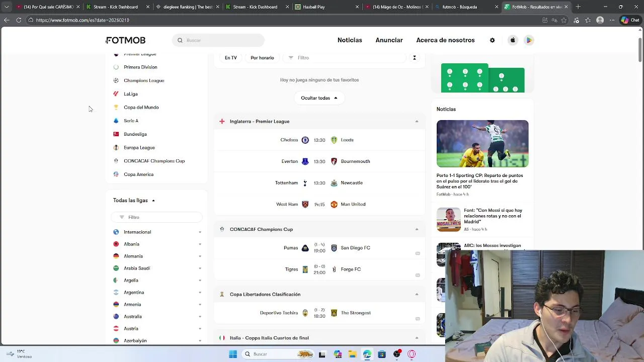Open the Acerca de nosotros menu item
The width and height of the screenshot is (644, 362).
[445, 40]
